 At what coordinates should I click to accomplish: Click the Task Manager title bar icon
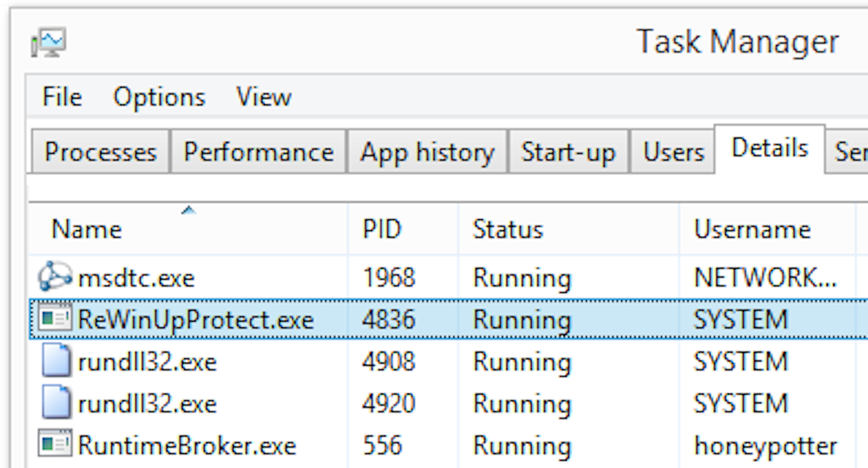pos(49,42)
